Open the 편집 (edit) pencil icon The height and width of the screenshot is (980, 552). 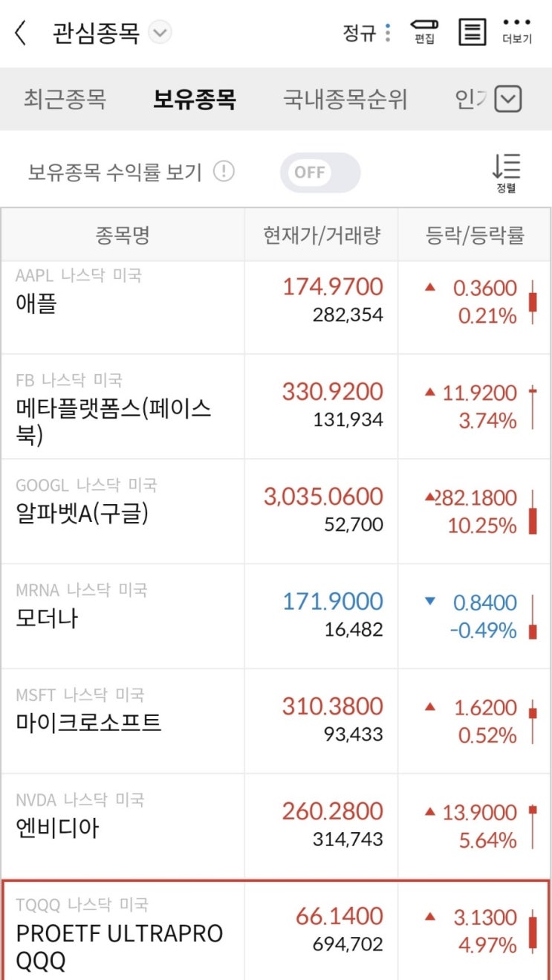(x=424, y=31)
